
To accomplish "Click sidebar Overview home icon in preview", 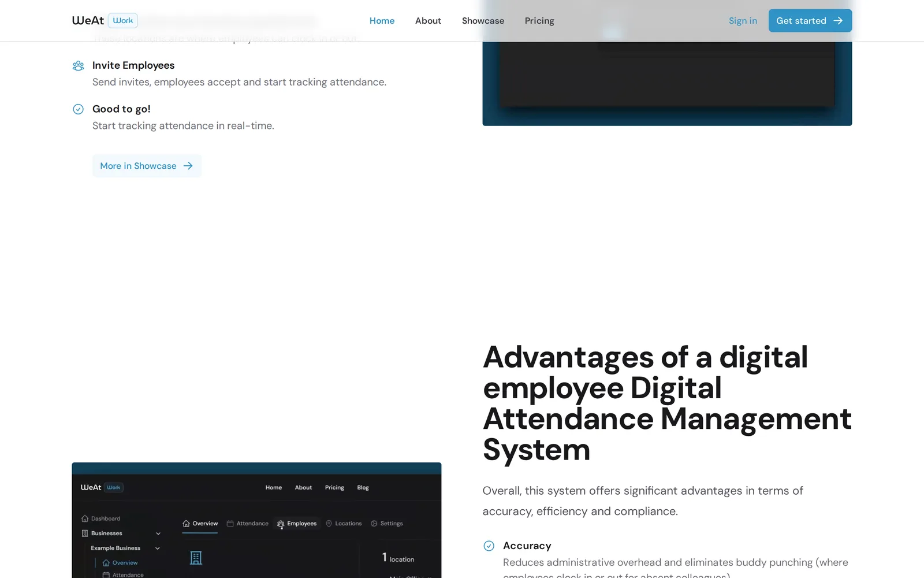I will (106, 563).
